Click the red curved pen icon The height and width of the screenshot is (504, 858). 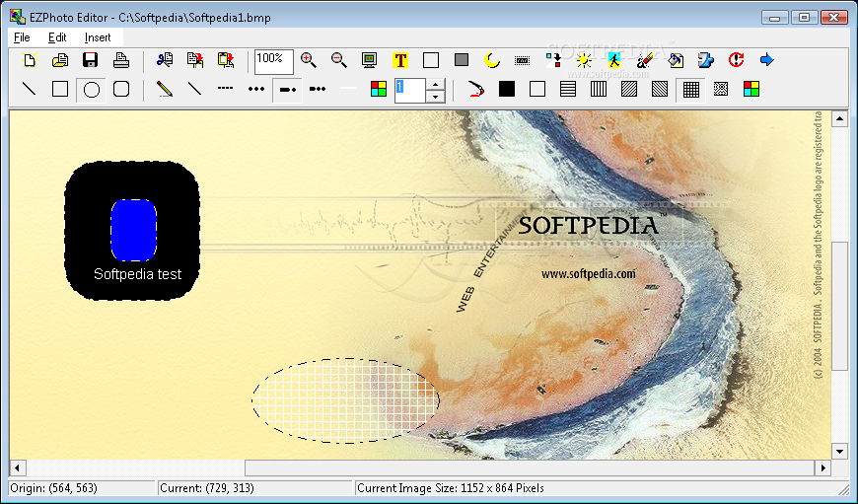pos(476,89)
